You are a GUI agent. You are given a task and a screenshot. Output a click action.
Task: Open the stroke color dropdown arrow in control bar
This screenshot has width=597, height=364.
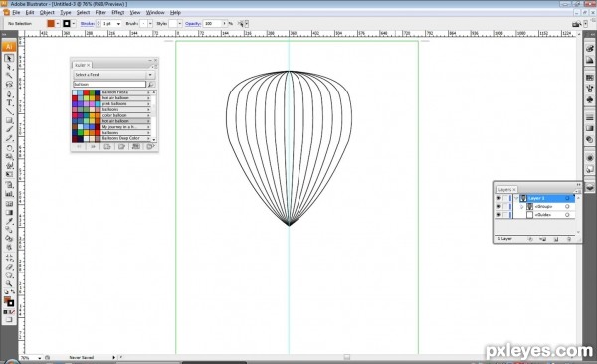click(74, 24)
